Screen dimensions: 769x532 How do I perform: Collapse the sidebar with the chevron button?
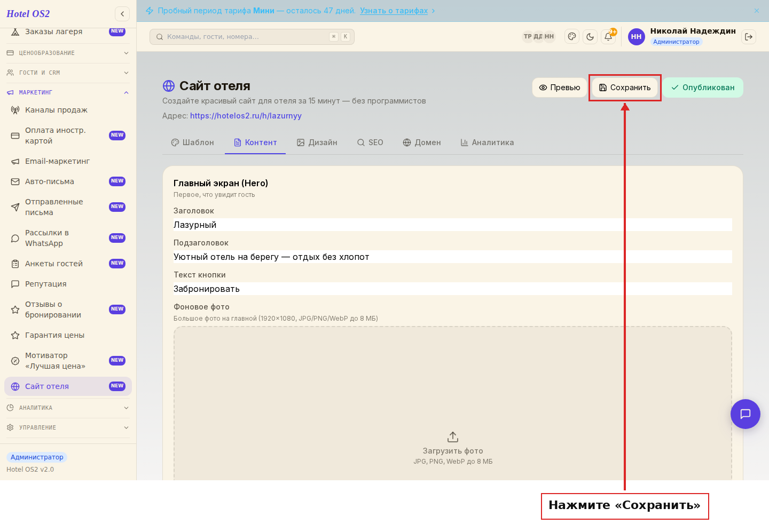pos(122,14)
